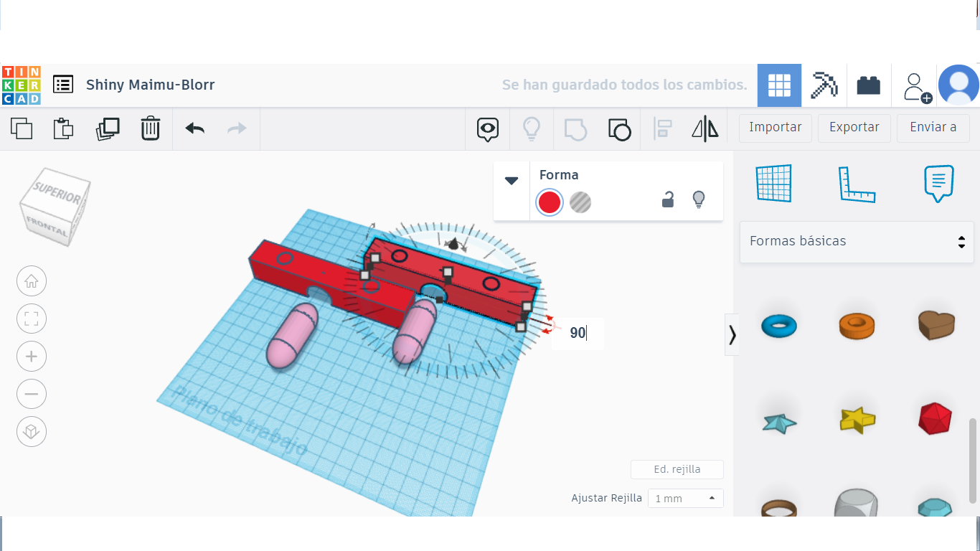Screen dimensions: 980x551
Task: Open the Ajustar Rejilla 1 mm dropdown
Action: tap(685, 498)
